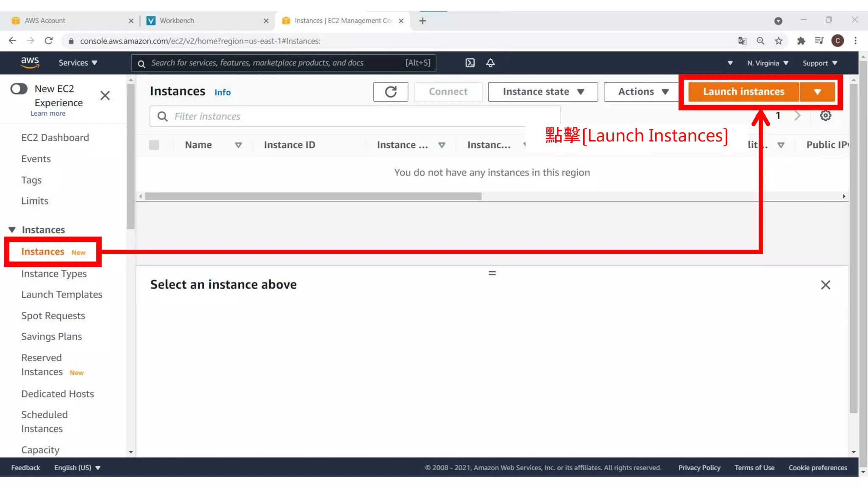Open the Instances Info link
This screenshot has width=868, height=488.
(223, 92)
